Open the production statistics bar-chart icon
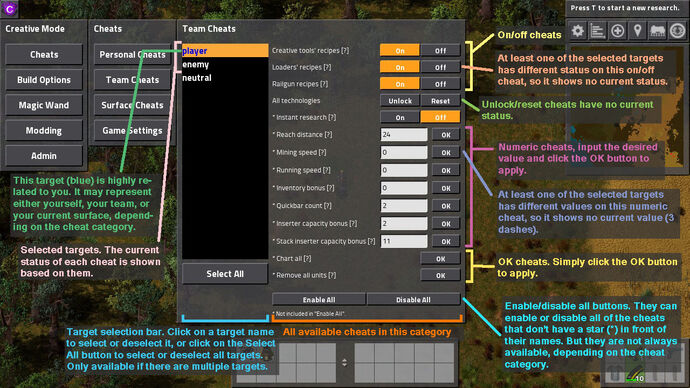This screenshot has width=690, height=388. click(x=597, y=31)
